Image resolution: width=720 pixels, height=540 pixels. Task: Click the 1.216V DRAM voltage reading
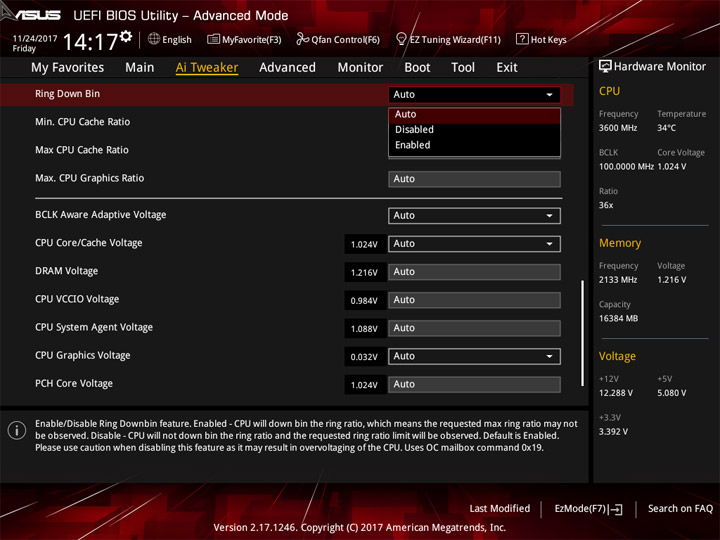coord(365,272)
